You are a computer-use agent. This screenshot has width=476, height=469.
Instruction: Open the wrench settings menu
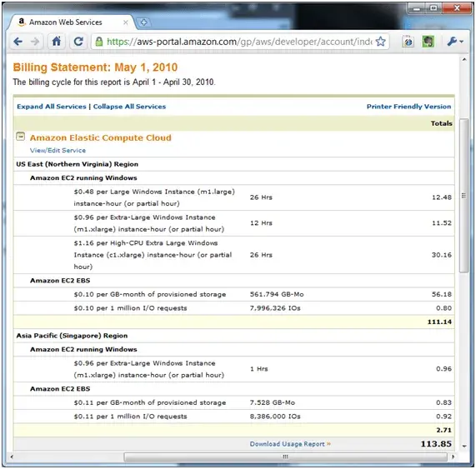pyautogui.click(x=454, y=42)
